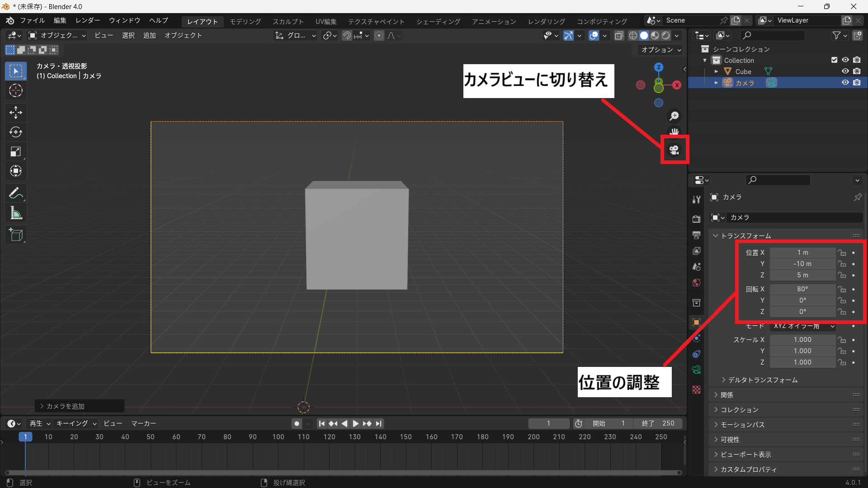The height and width of the screenshot is (488, 868).
Task: Select the Annotate pencil tool
Action: coord(16,193)
